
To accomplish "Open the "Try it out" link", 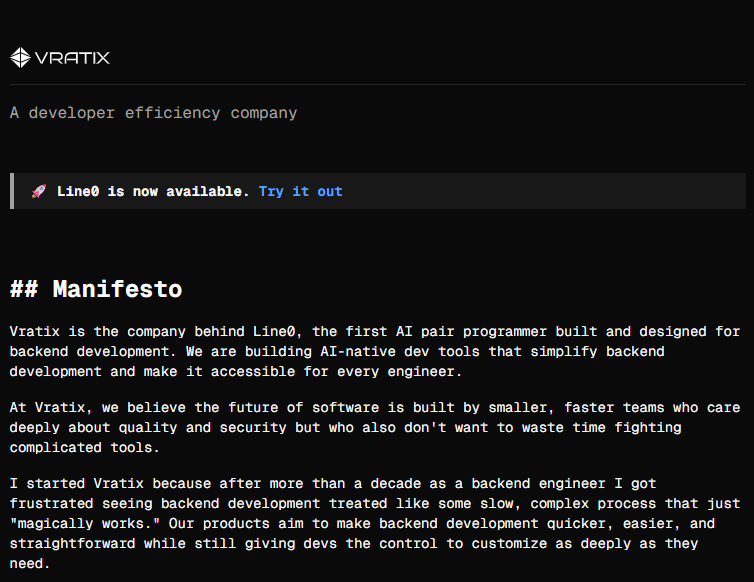I will [x=301, y=191].
